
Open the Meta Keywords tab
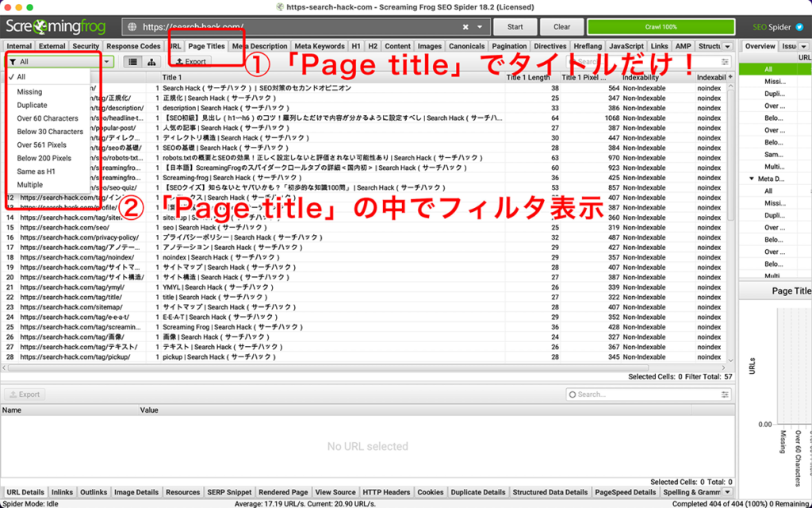point(320,46)
